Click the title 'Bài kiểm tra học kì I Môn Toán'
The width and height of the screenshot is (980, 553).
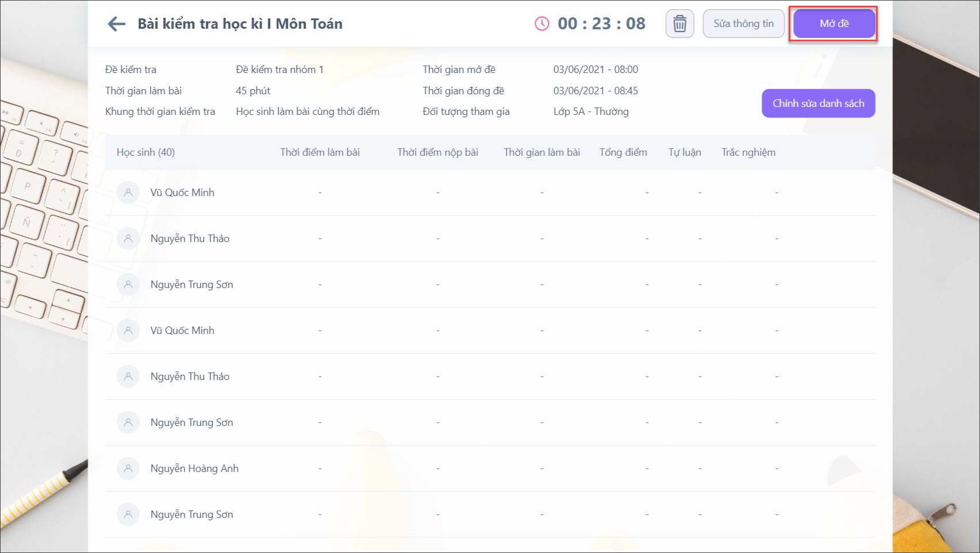(240, 24)
